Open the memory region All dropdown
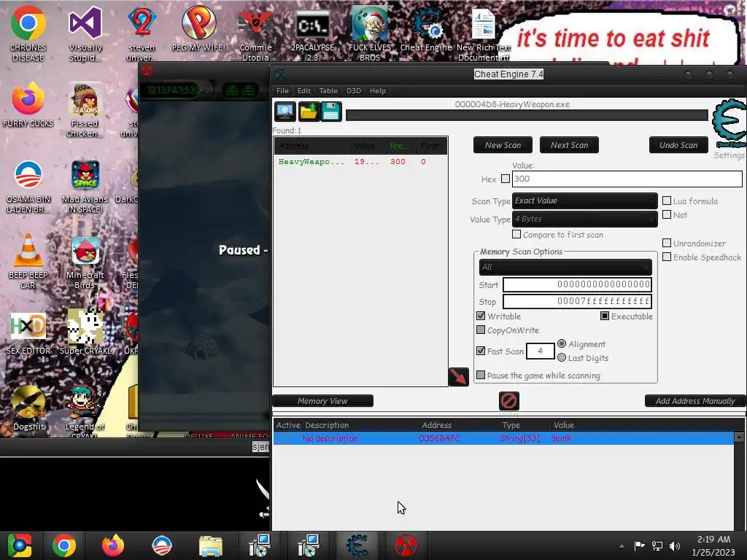The height and width of the screenshot is (560, 747). click(565, 267)
